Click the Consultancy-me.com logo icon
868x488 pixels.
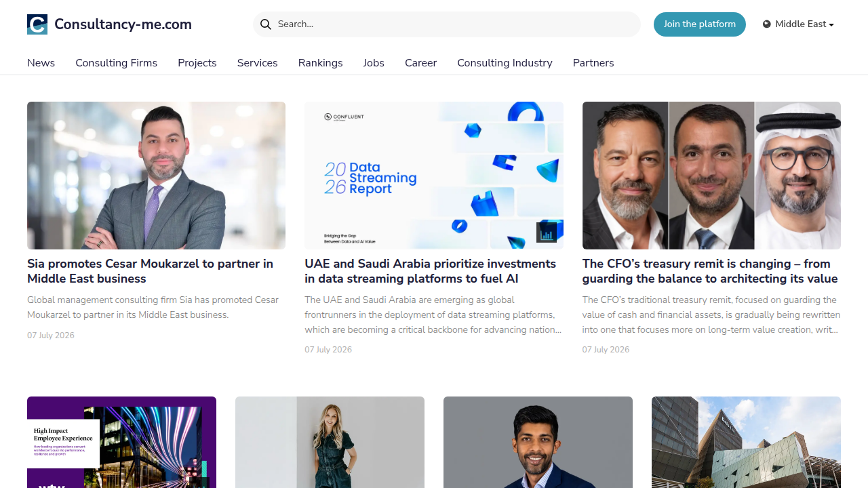pyautogui.click(x=37, y=24)
